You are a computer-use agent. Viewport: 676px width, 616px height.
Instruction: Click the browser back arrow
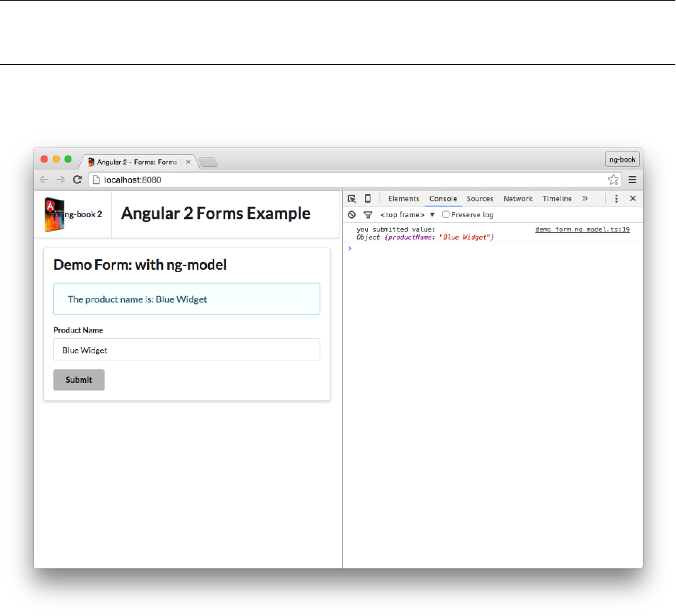(x=43, y=180)
